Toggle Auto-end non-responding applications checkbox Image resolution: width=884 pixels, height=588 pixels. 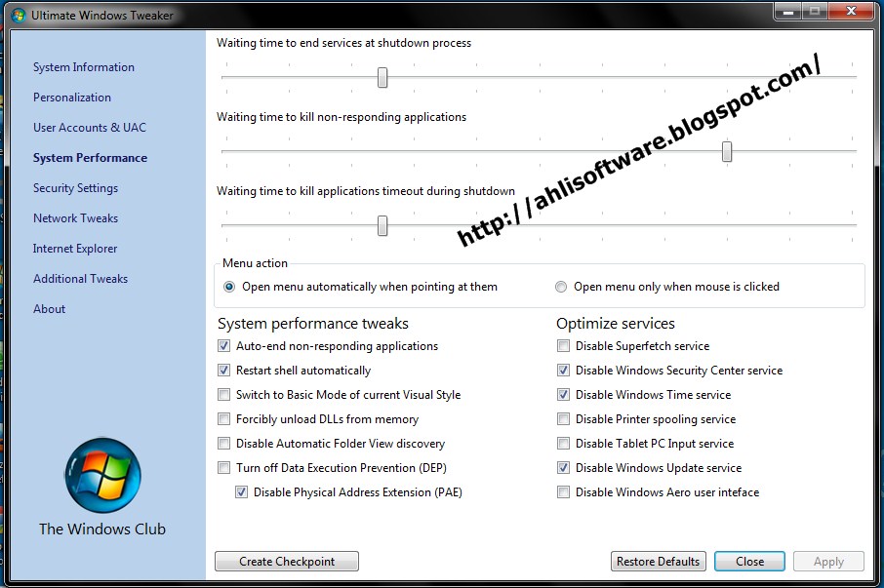223,346
